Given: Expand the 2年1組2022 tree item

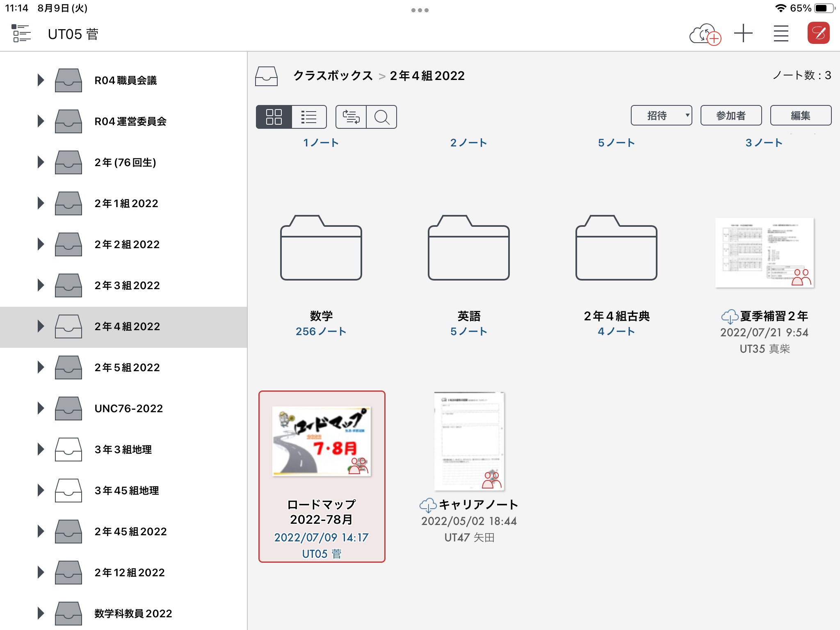Looking at the screenshot, I should point(41,203).
